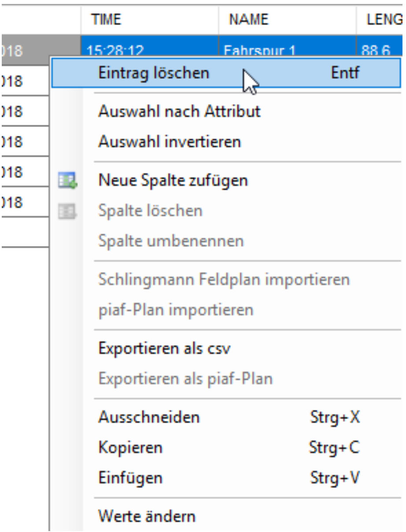Choose Kopieren from the menu
Image resolution: width=406 pixels, height=532 pixels.
coord(130,448)
